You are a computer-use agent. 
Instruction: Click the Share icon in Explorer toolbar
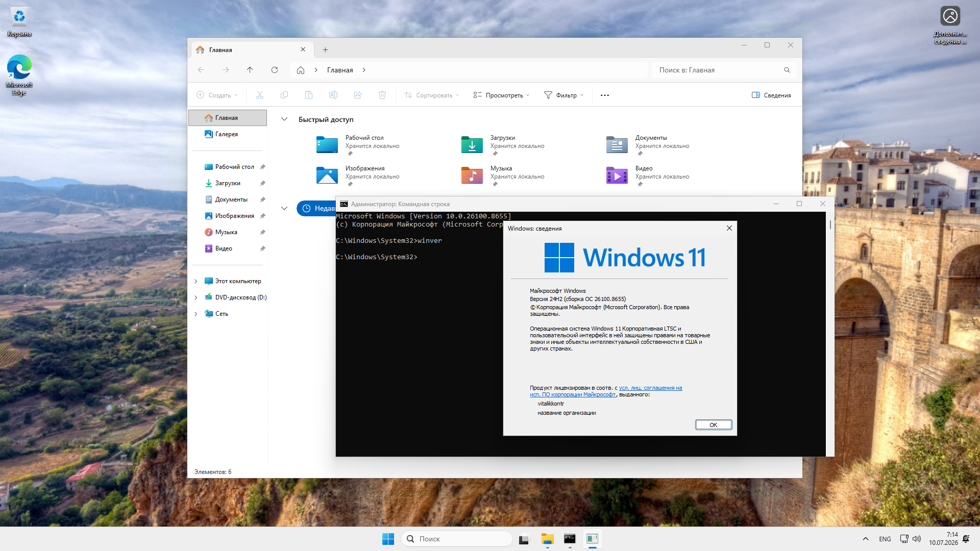[358, 95]
